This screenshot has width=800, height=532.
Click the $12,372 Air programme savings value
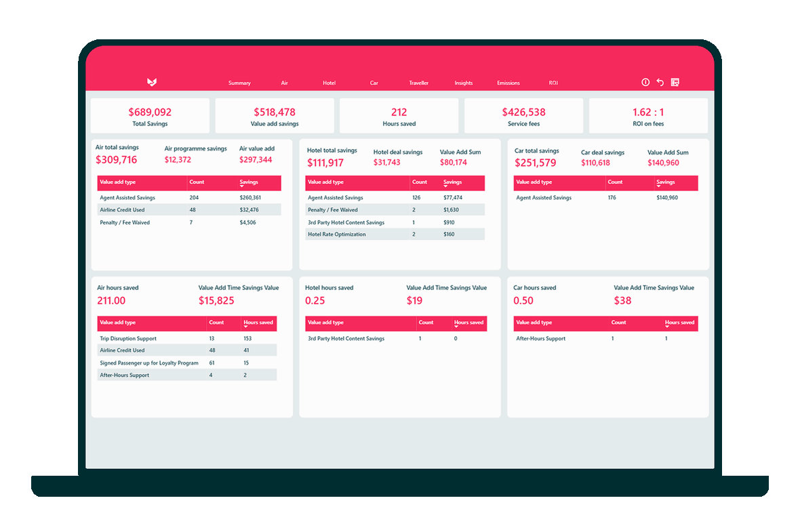click(178, 160)
